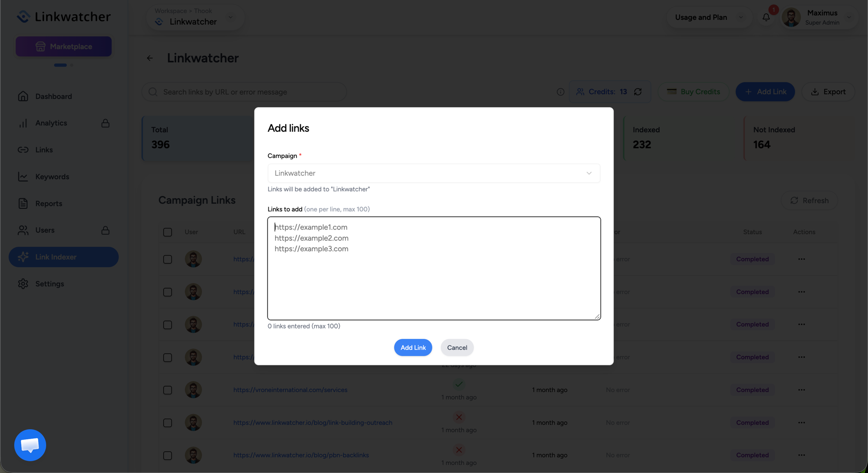Viewport: 868px width, 473px height.
Task: Click the user avatar in pbn-backlinks row
Action: point(193,455)
